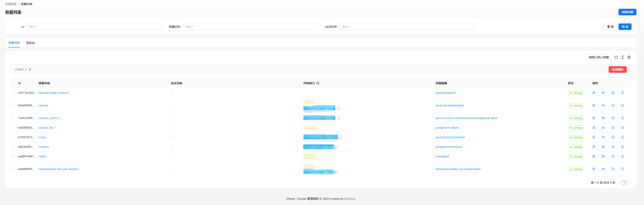View logs icon for halcyonazure-lsky-pro-docker1 row
The image size is (644, 205).
tap(613, 169)
